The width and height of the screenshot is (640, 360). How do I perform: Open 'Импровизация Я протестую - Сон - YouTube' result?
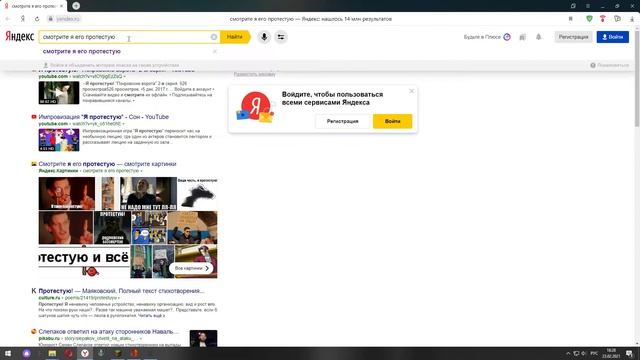[104, 117]
